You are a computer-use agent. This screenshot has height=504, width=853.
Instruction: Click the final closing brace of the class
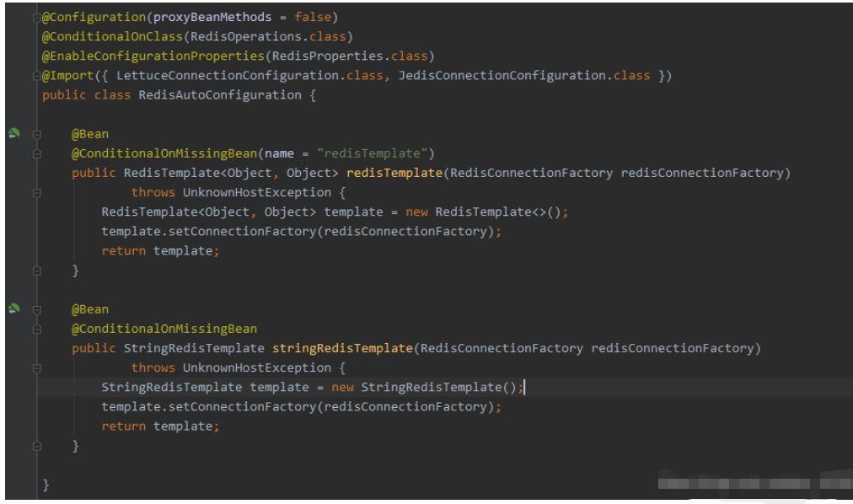(46, 485)
